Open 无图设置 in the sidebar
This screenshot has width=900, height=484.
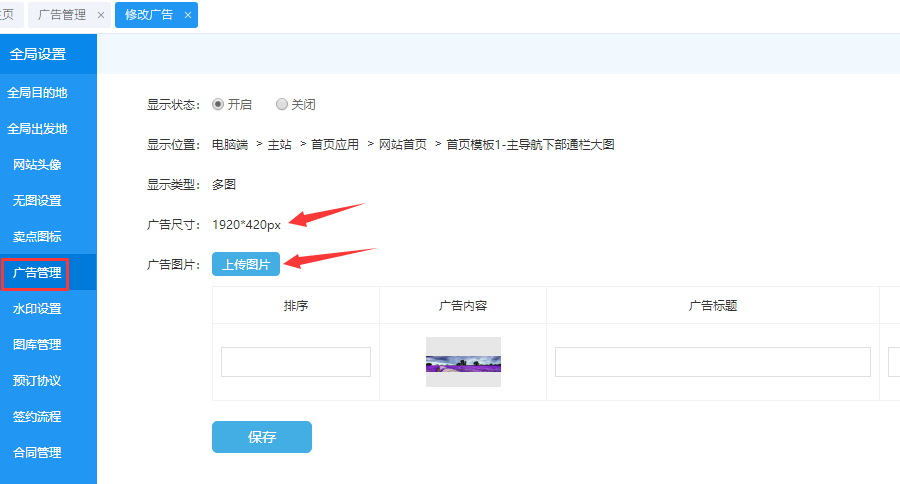37,201
